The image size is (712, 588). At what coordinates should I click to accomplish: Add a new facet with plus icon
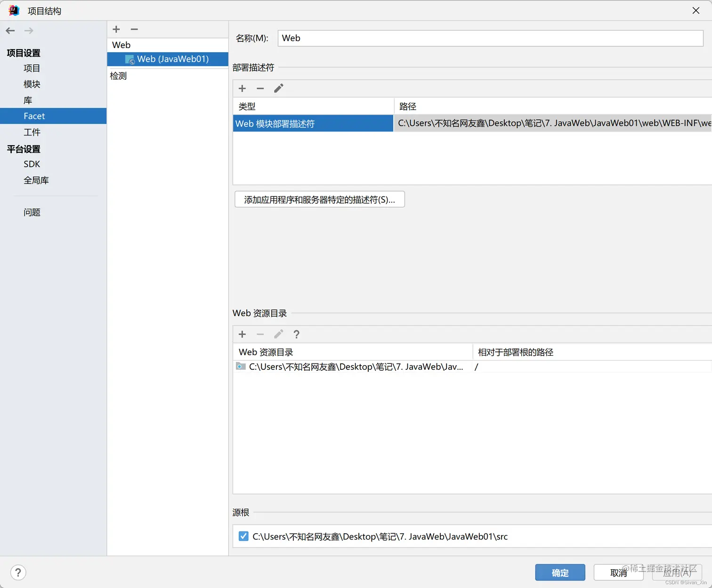(116, 29)
